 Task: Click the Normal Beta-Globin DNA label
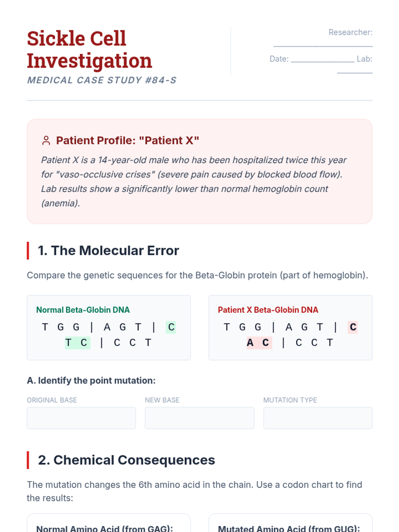[83, 310]
